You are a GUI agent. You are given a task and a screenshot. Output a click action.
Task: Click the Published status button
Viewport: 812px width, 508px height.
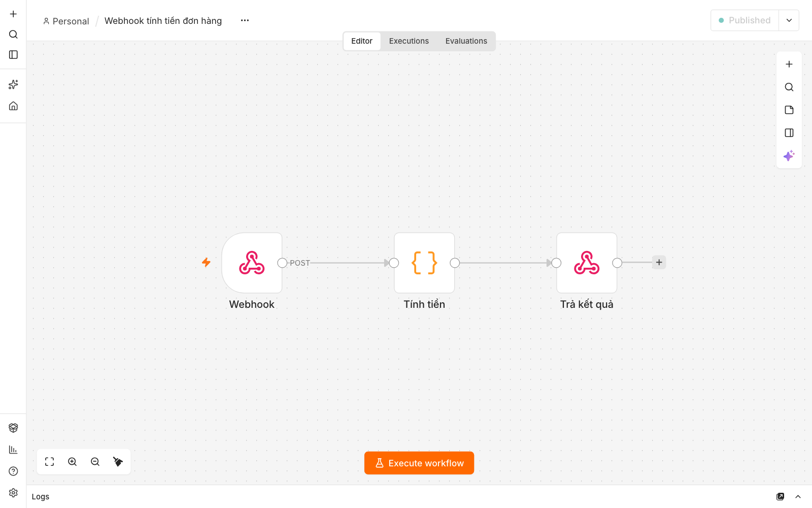click(x=745, y=20)
